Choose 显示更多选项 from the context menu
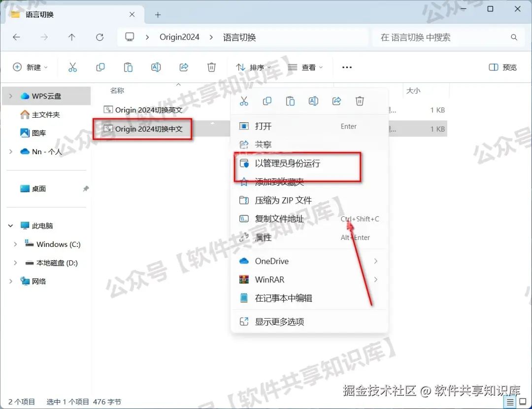The width and height of the screenshot is (532, 409). (309, 321)
